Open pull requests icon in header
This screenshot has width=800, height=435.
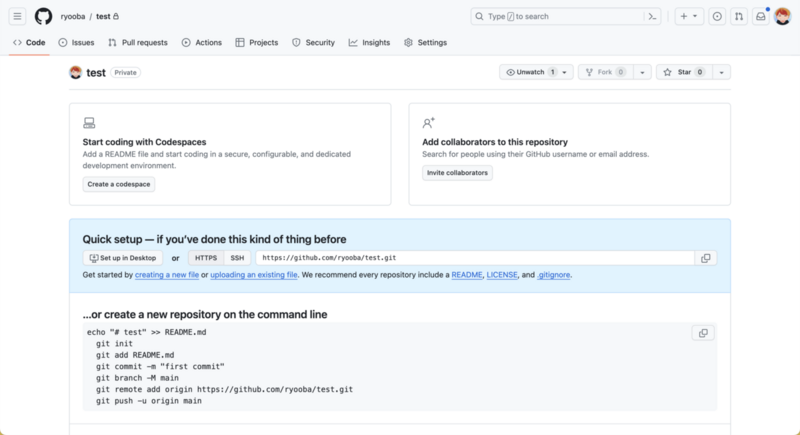(x=739, y=16)
